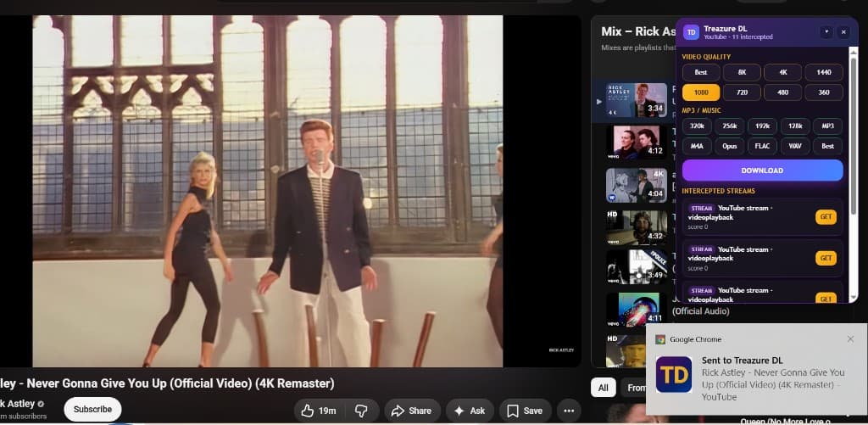Click the Mix playlist title heading

[638, 31]
